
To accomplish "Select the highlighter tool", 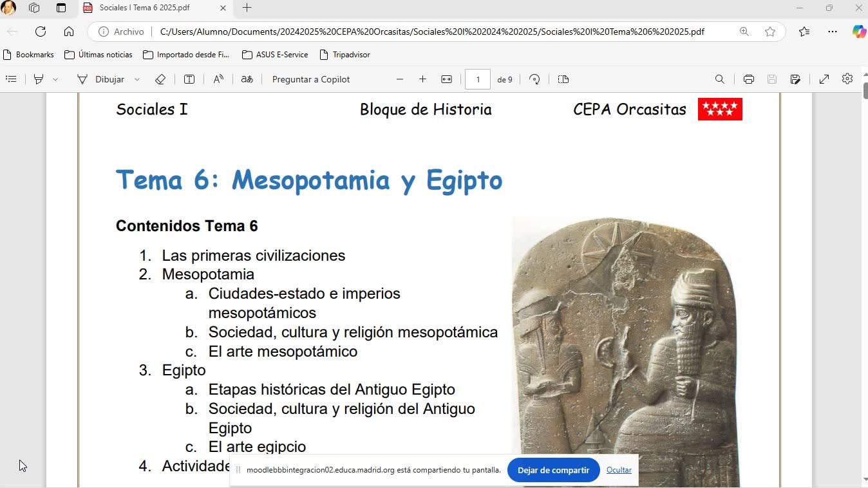I will pyautogui.click(x=39, y=79).
